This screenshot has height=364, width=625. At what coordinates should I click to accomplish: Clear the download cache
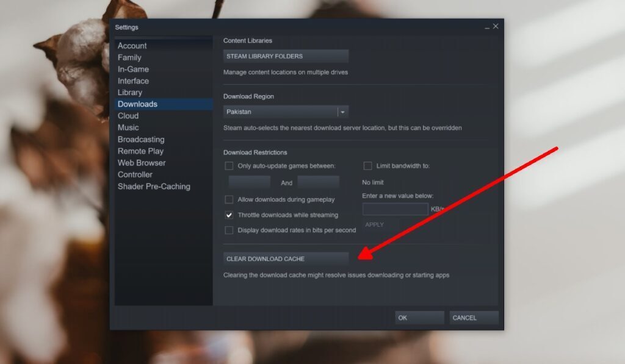click(x=286, y=258)
